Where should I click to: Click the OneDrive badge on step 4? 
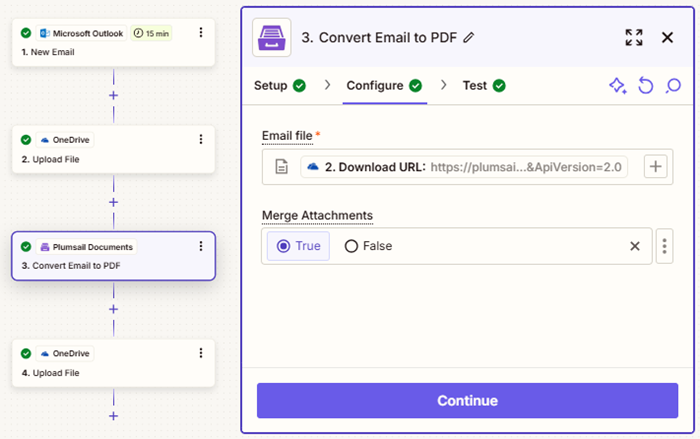coord(65,353)
